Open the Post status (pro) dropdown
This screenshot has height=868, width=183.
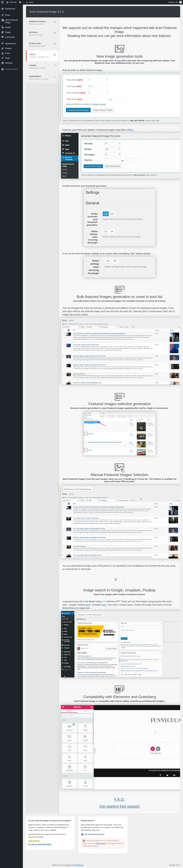(98, 80)
